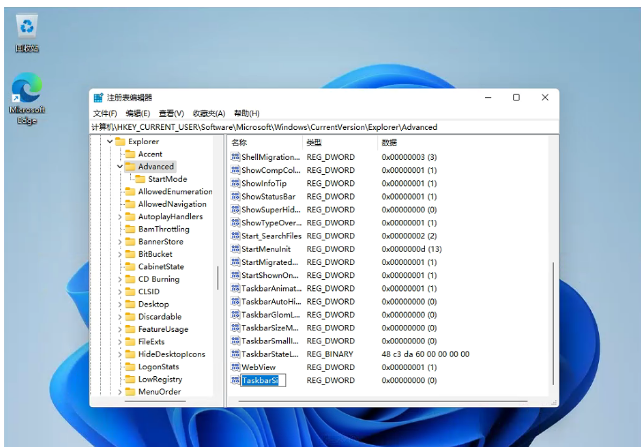Expand the AutoplayHandlers key

[119, 217]
